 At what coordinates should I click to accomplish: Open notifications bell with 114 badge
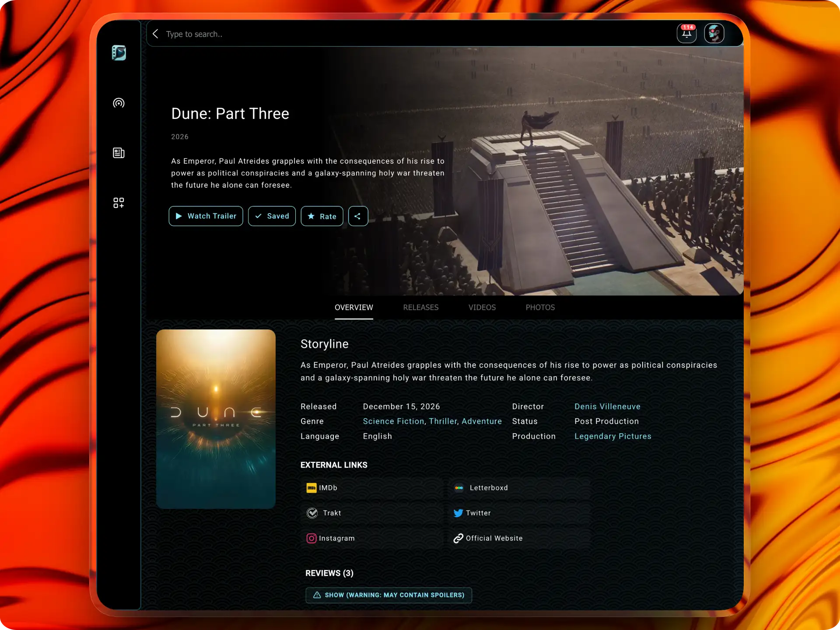click(686, 34)
